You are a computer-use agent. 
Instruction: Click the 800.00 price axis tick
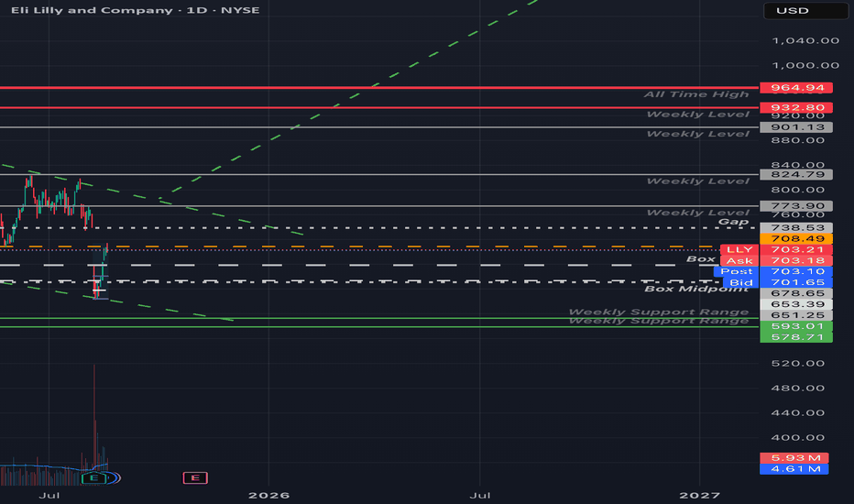click(798, 191)
